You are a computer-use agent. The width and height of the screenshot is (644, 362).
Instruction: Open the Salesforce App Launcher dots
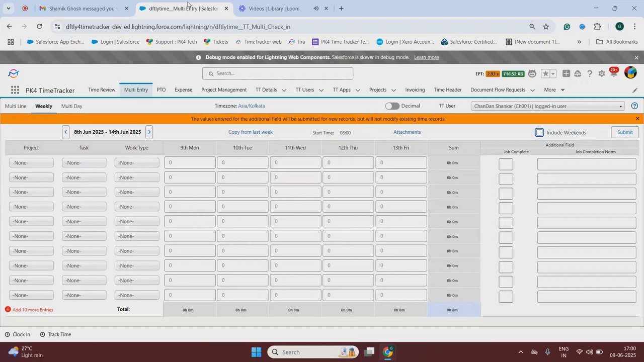click(x=15, y=90)
